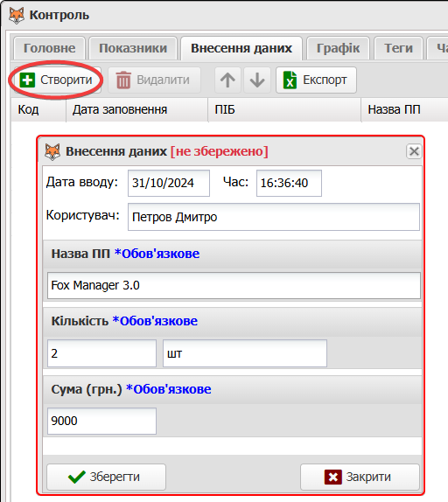The width and height of the screenshot is (448, 502).
Task: Open the Показники tab
Action: (133, 48)
